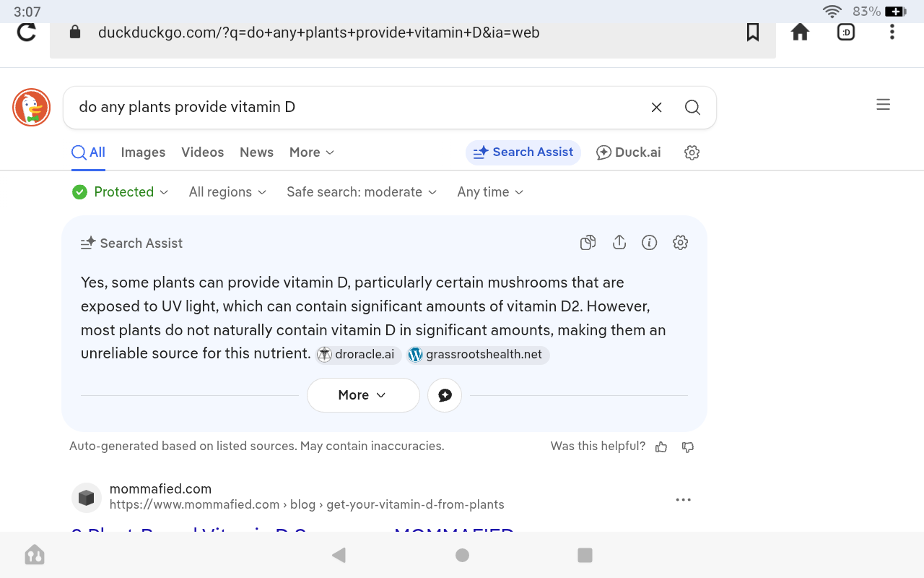Open the Safe search: moderate dropdown
This screenshot has width=924, height=578.
[x=362, y=192]
